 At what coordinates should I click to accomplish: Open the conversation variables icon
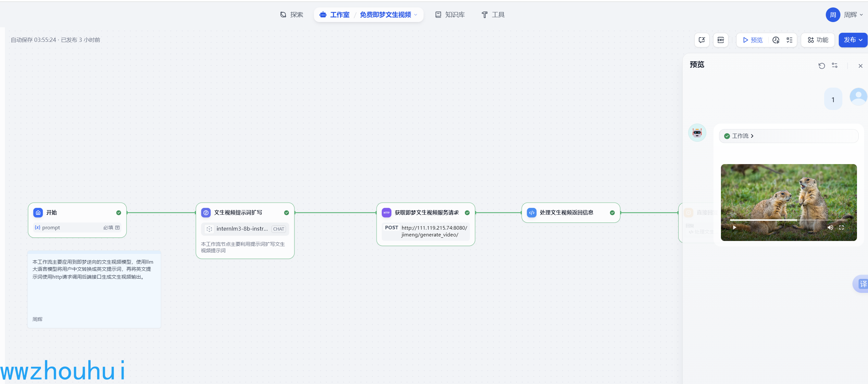click(x=701, y=40)
